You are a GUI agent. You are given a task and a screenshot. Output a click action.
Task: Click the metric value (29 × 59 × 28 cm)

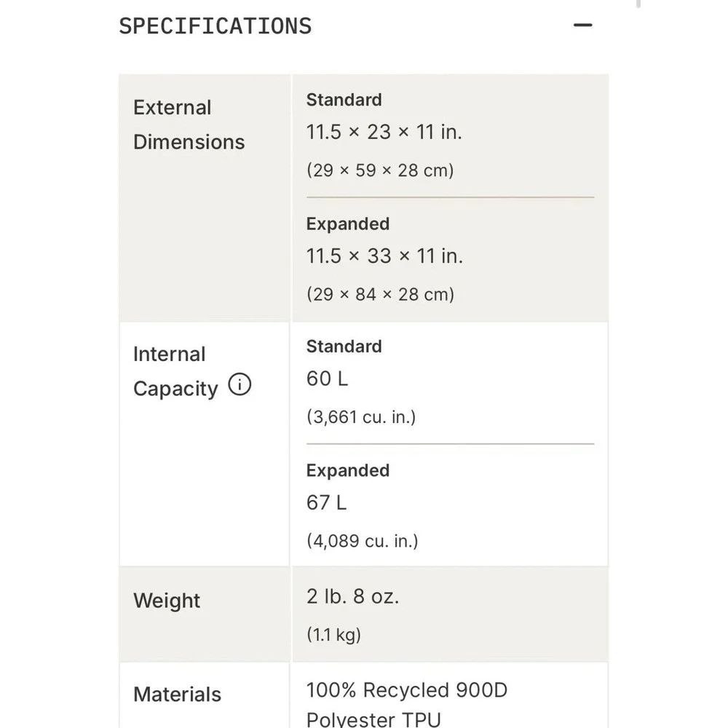point(380,170)
